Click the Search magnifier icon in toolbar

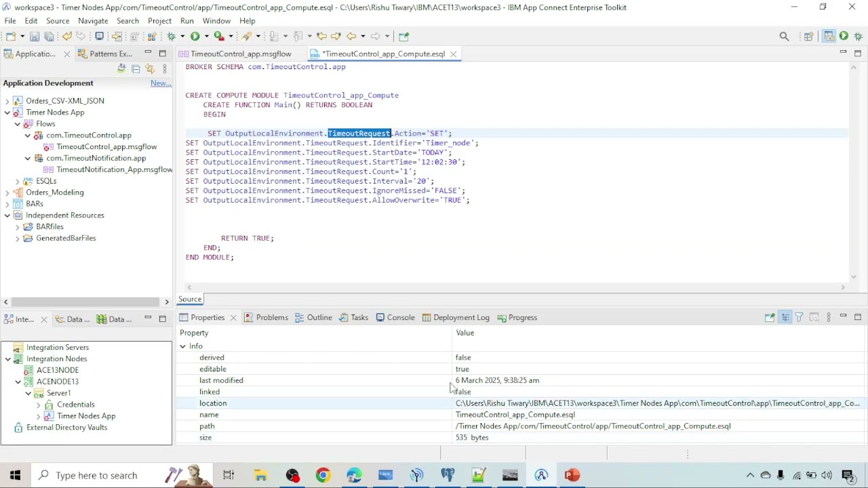tap(785, 36)
